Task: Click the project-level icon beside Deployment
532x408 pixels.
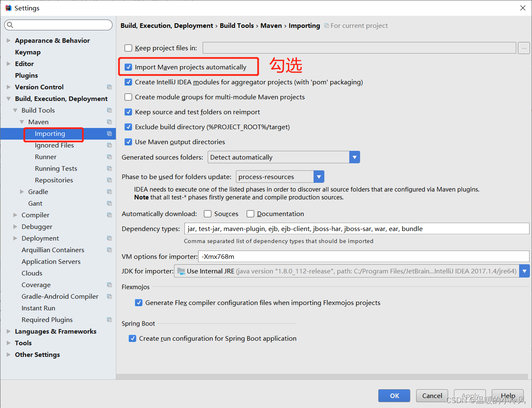Action: tap(109, 238)
